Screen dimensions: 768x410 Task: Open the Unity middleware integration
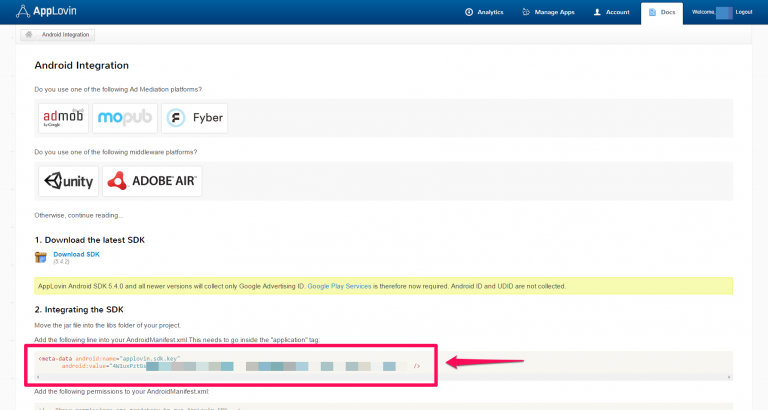point(67,181)
